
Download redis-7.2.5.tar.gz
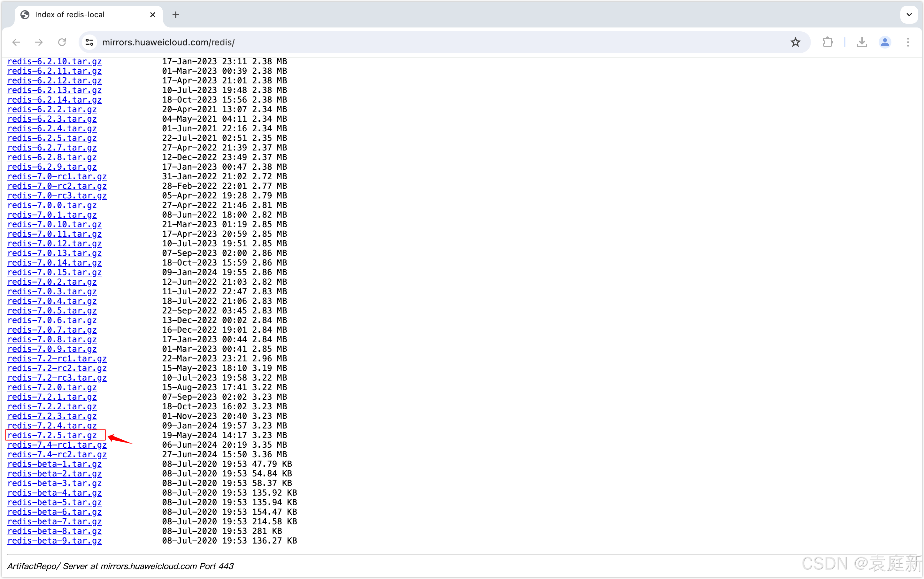[x=52, y=435]
